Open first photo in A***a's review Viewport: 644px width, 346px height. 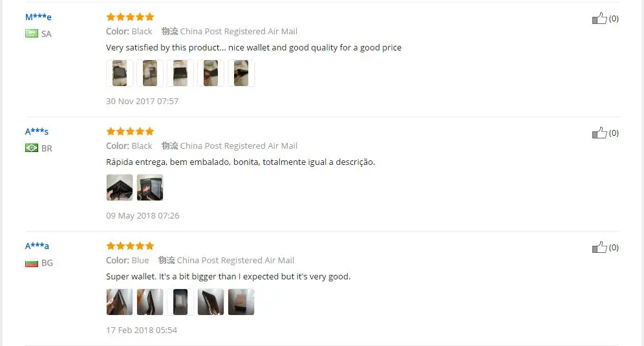[x=120, y=302]
